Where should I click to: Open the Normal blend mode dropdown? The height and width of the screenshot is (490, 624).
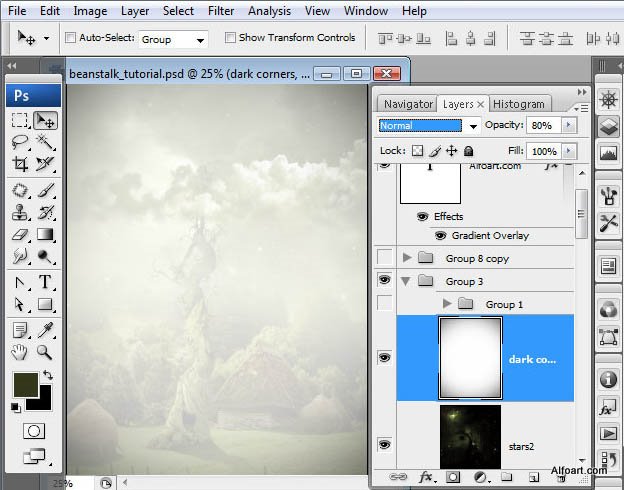click(430, 126)
